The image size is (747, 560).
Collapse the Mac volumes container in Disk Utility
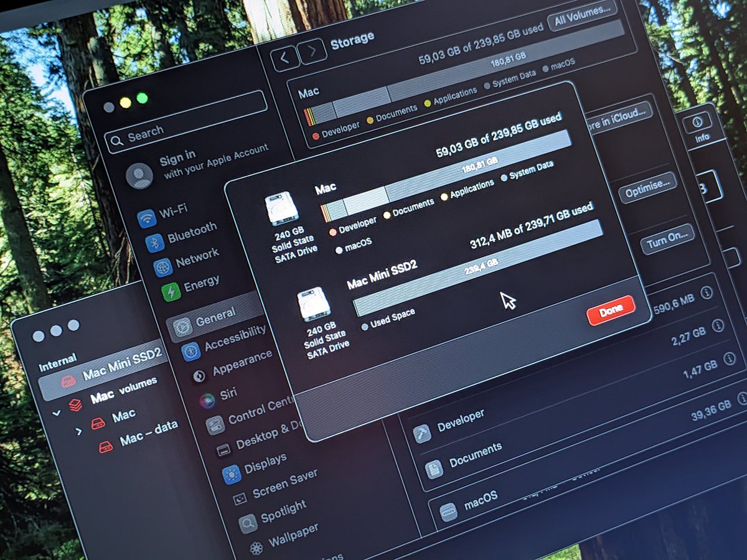tap(57, 412)
